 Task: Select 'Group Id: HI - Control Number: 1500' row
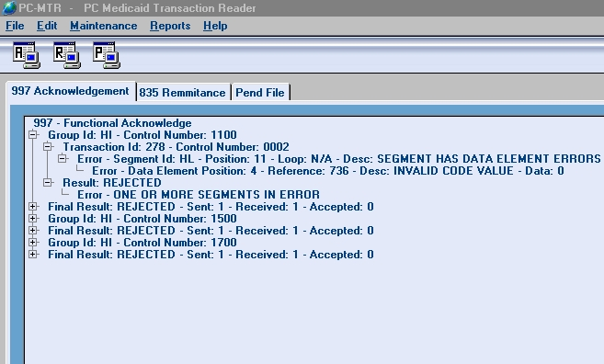[142, 219]
